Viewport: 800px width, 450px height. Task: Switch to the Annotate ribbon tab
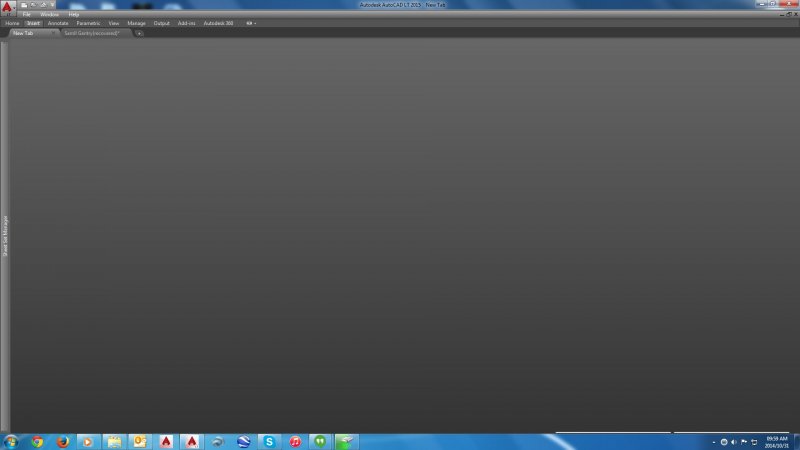pos(58,23)
